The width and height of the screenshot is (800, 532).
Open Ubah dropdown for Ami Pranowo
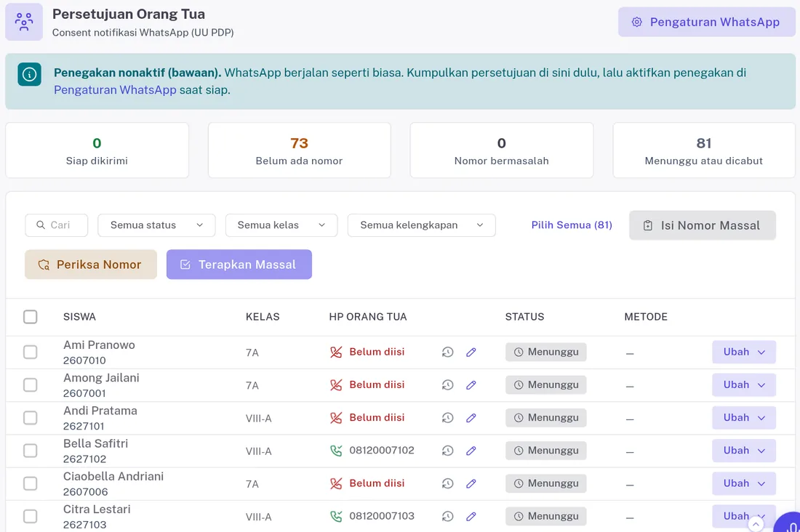(744, 352)
